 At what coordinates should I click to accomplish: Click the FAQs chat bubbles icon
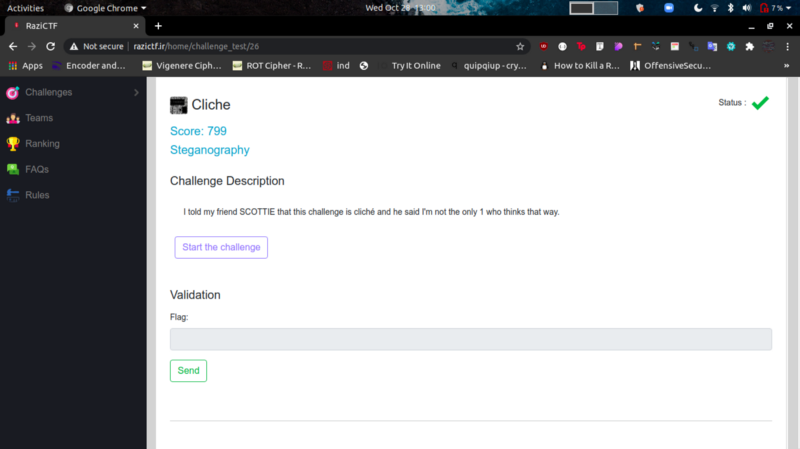click(x=13, y=169)
